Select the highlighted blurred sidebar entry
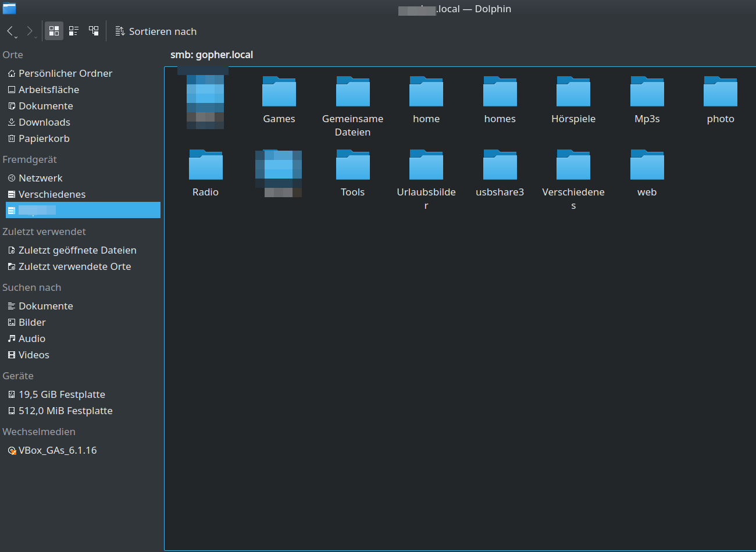756x552 pixels. (83, 210)
